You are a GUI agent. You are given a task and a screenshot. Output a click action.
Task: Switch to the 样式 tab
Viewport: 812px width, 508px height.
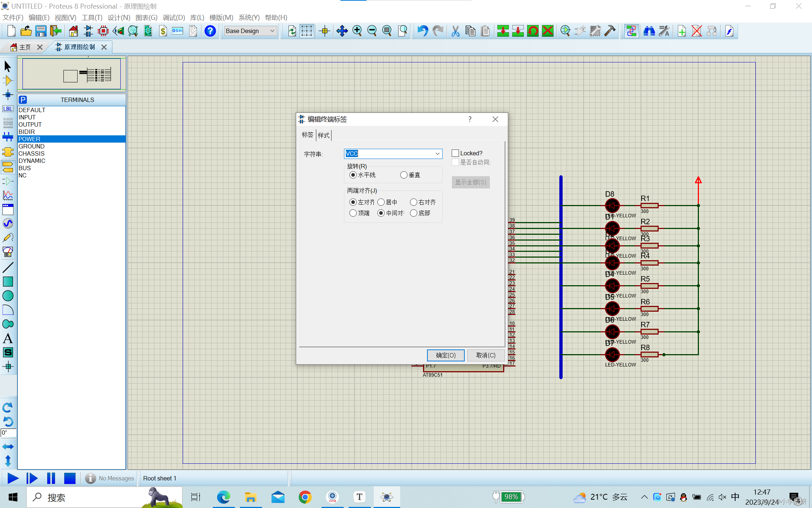324,135
